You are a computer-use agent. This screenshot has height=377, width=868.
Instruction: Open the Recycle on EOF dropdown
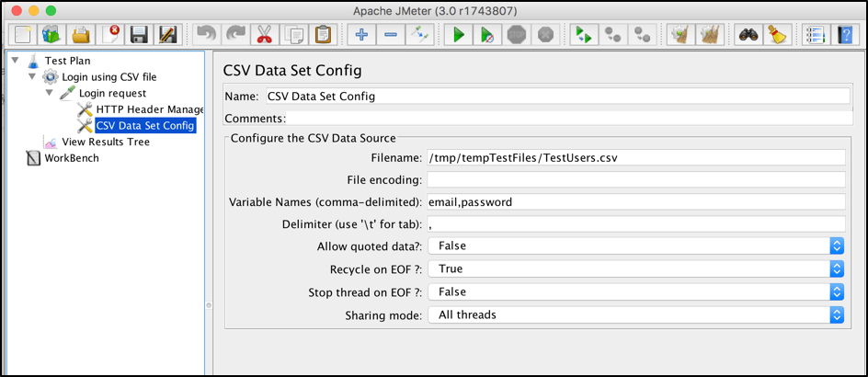[x=636, y=269]
